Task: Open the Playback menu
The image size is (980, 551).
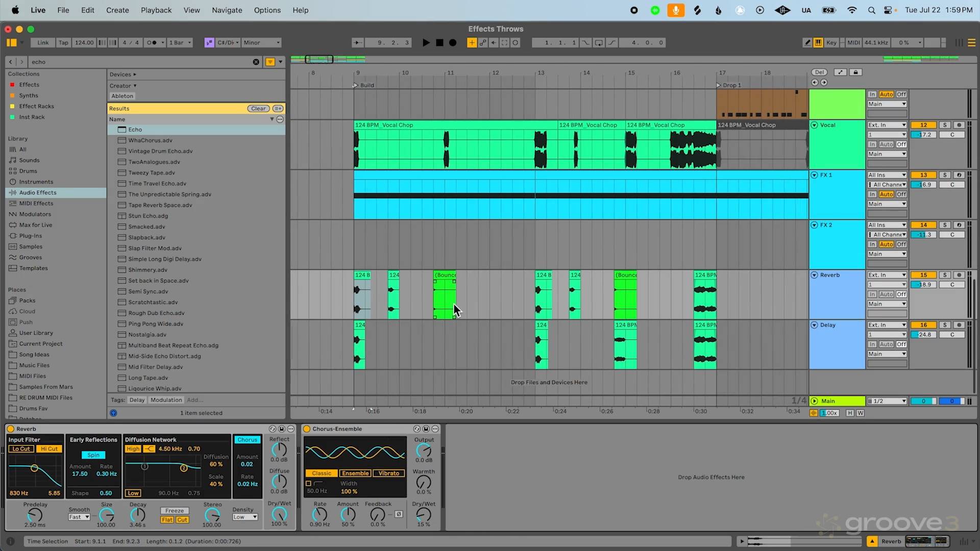Action: [156, 10]
